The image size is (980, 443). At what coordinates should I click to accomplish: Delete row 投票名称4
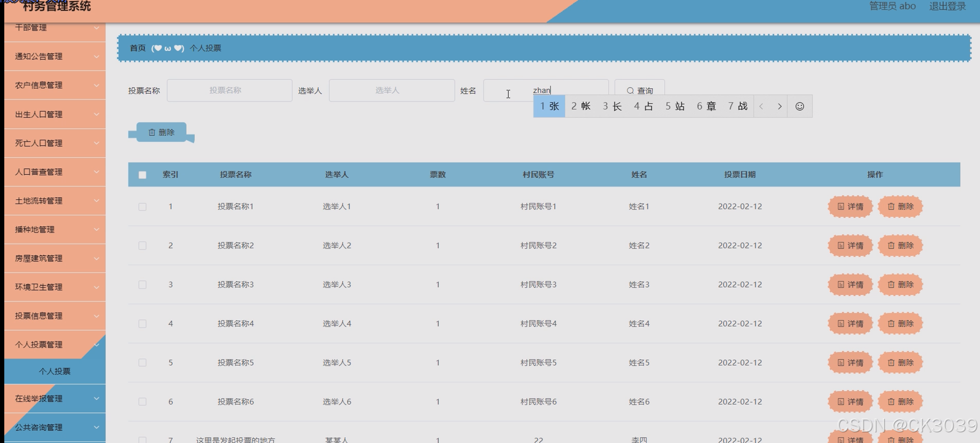[x=901, y=323]
